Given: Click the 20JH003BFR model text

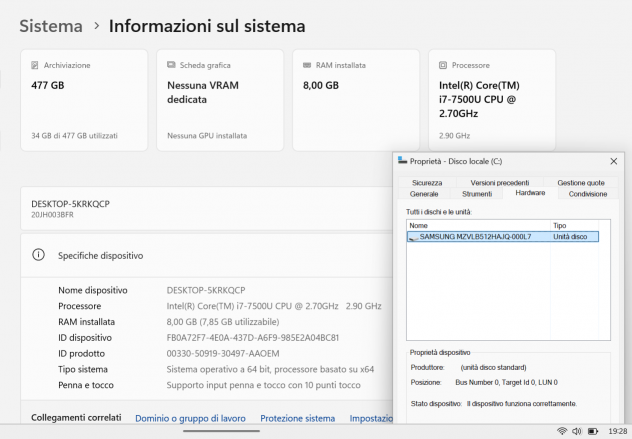Looking at the screenshot, I should click(x=52, y=215).
